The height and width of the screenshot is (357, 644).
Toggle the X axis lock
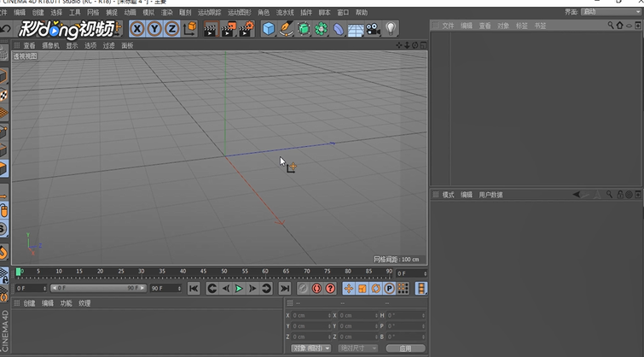pos(137,29)
